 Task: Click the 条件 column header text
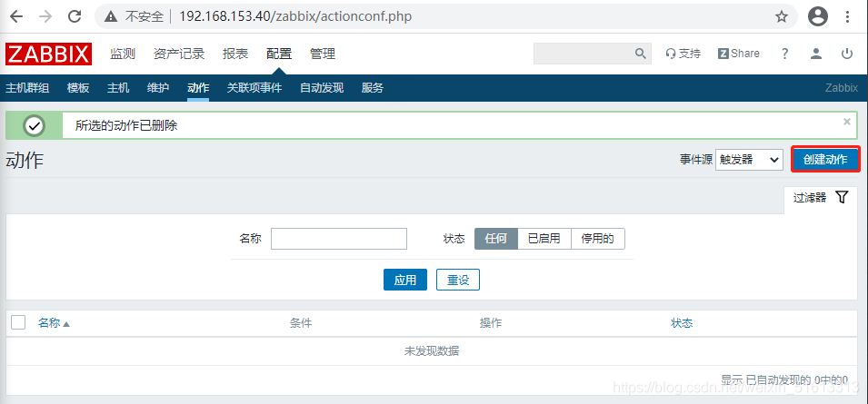point(301,323)
